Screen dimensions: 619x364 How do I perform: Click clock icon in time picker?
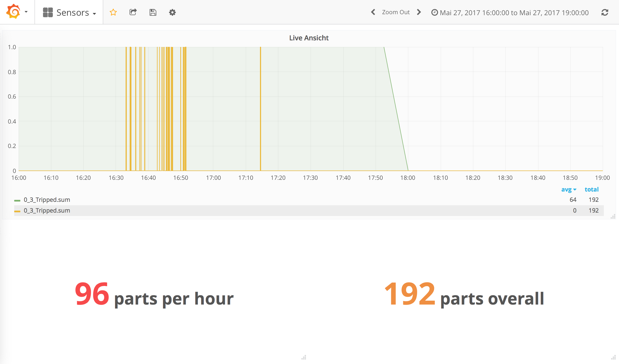(x=435, y=12)
